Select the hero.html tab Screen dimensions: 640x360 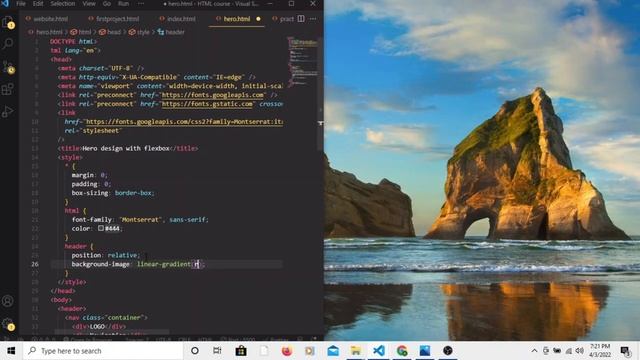237,19
